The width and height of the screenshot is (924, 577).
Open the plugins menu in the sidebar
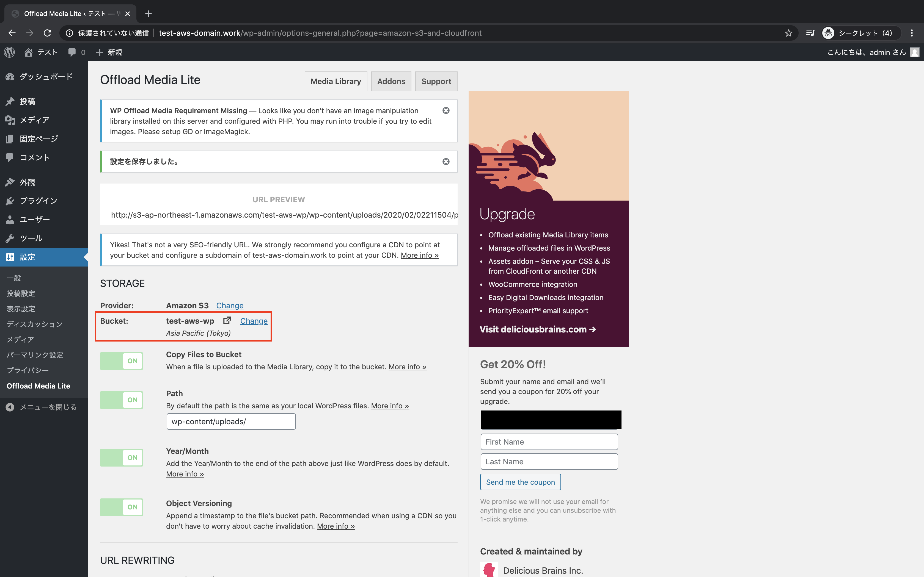tap(38, 201)
